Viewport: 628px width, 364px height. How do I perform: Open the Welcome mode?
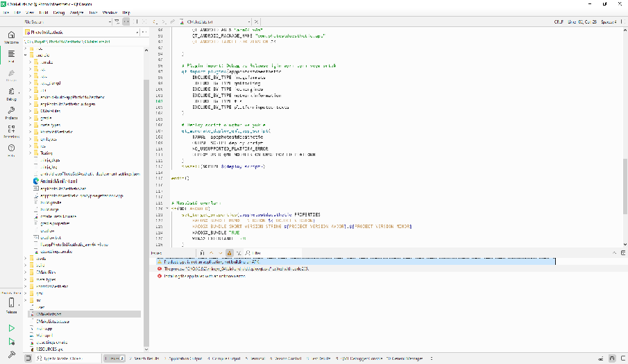(x=11, y=37)
